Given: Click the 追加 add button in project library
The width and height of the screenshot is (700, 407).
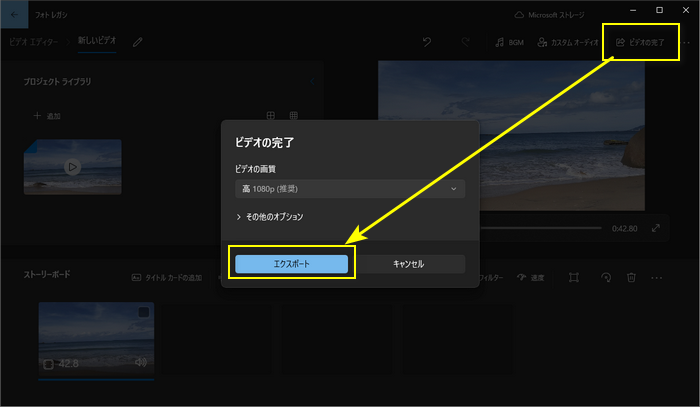Looking at the screenshot, I should 47,116.
